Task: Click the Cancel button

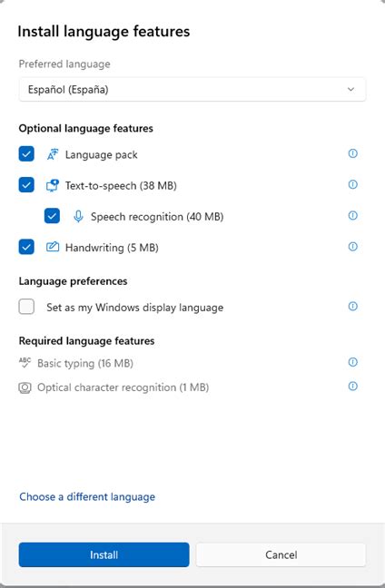Action: tap(281, 554)
